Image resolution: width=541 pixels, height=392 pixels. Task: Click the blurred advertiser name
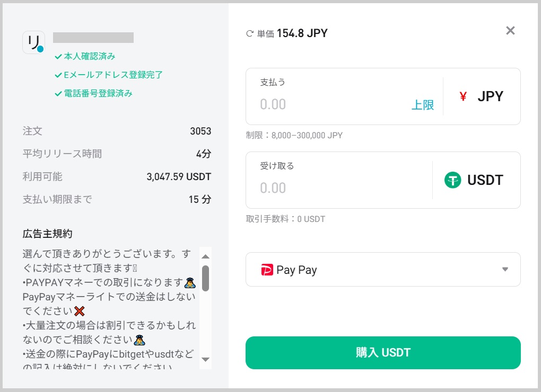tap(93, 38)
